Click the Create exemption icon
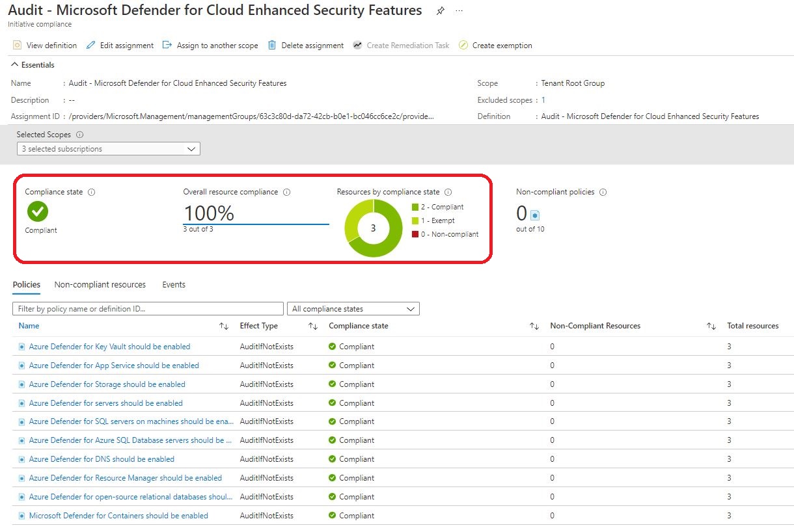Viewport: 794px width, 532px height. (463, 46)
